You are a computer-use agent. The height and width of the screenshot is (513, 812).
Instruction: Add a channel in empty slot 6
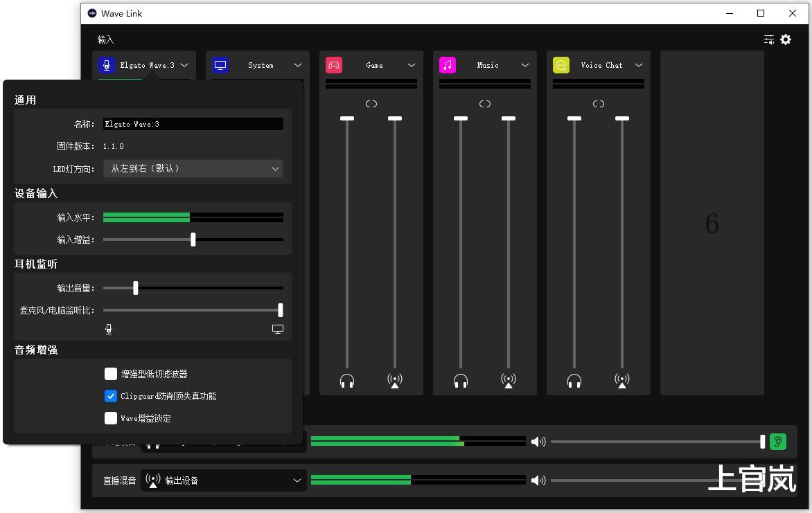[x=712, y=223]
